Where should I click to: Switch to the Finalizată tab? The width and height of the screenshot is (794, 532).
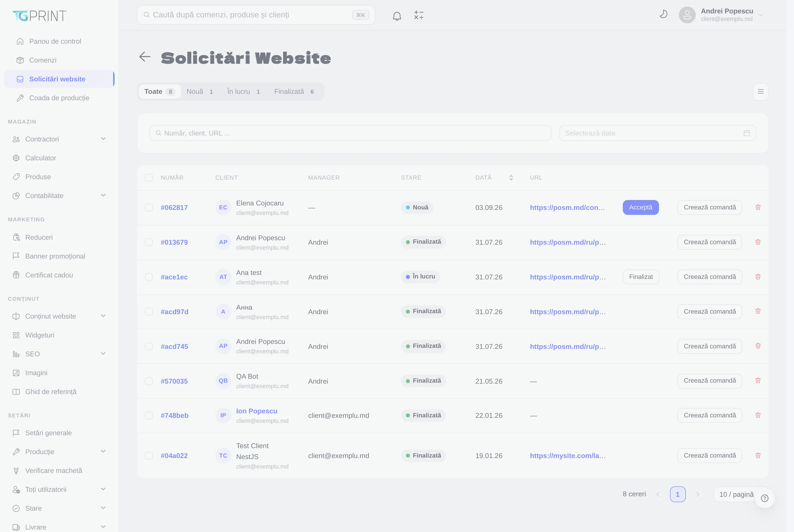(x=294, y=92)
